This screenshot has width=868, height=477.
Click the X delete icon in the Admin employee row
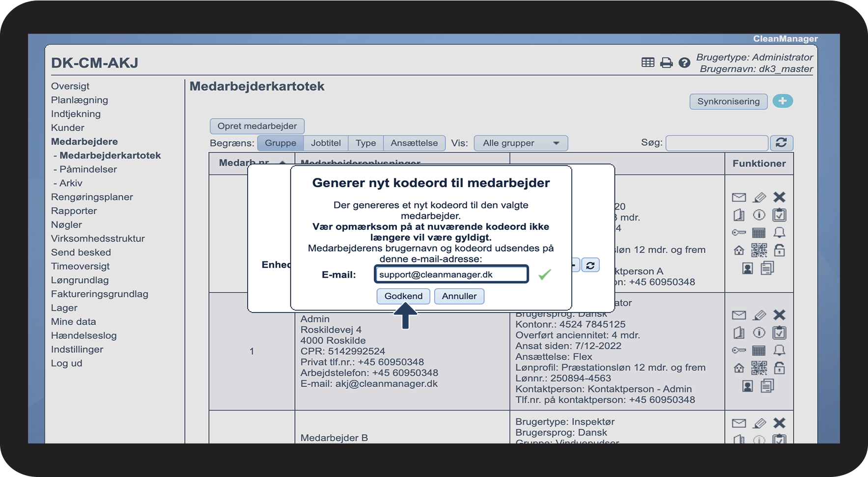(779, 315)
